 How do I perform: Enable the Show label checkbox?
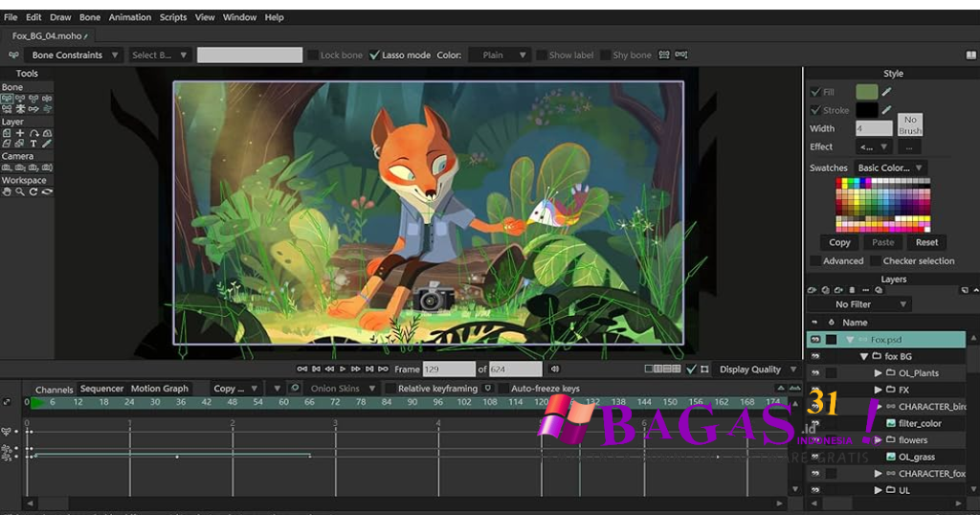pos(542,55)
